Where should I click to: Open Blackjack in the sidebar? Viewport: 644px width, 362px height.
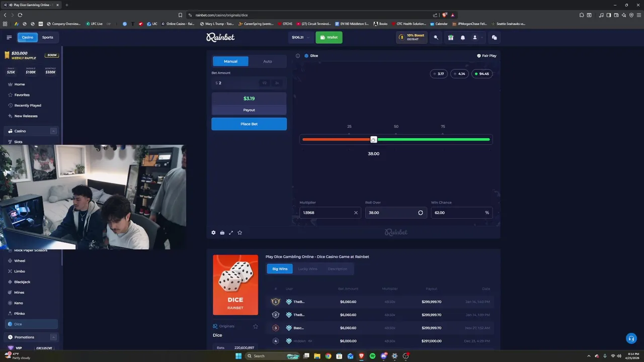click(x=22, y=282)
